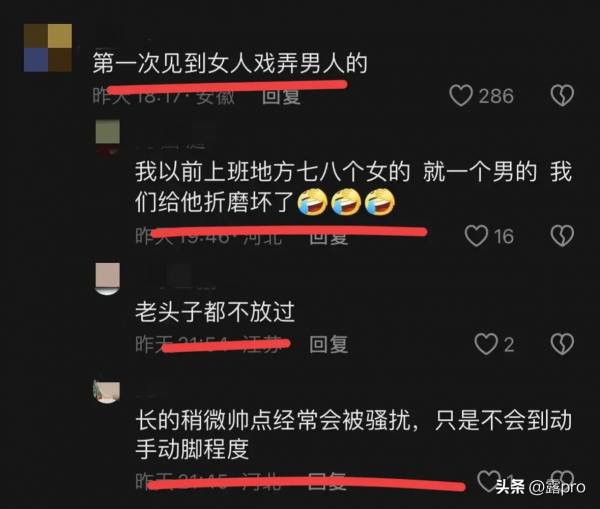Tap 回复 under the last comment

coord(327,481)
